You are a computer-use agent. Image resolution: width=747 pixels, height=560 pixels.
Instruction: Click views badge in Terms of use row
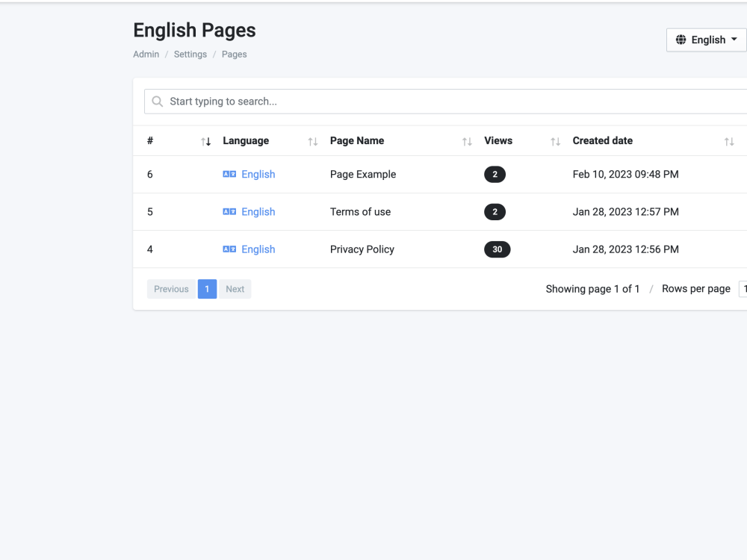pyautogui.click(x=495, y=212)
